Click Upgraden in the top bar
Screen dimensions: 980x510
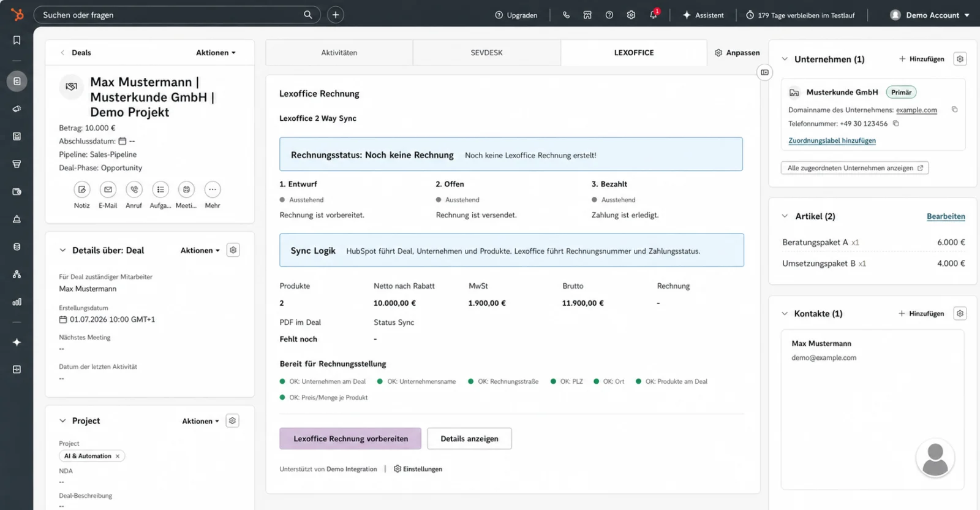point(516,15)
